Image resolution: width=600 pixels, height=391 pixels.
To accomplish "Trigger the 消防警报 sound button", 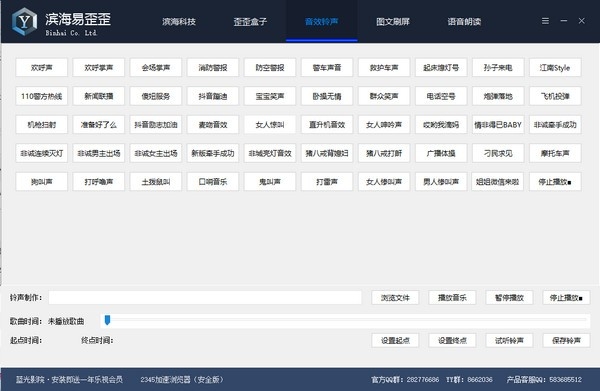I will (213, 68).
